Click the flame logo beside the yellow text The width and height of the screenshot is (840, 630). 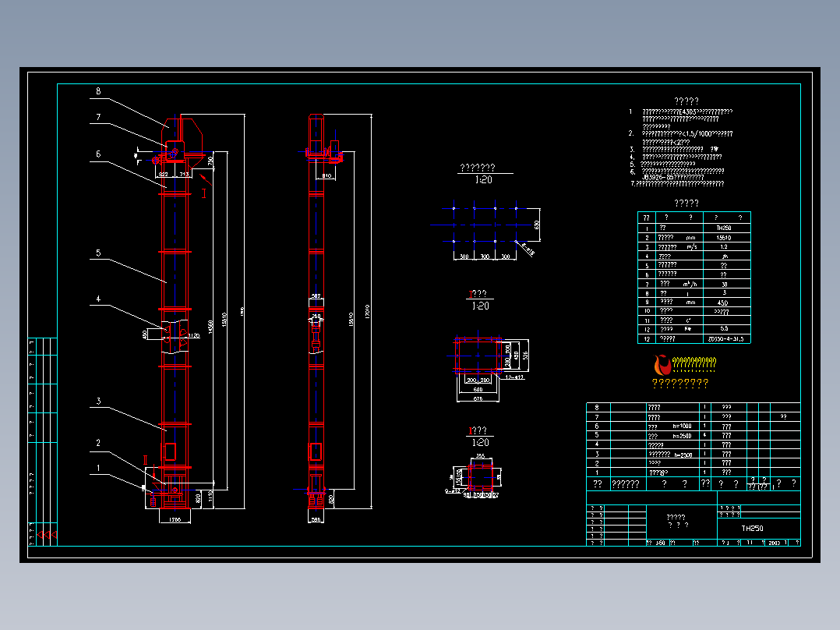click(x=662, y=365)
